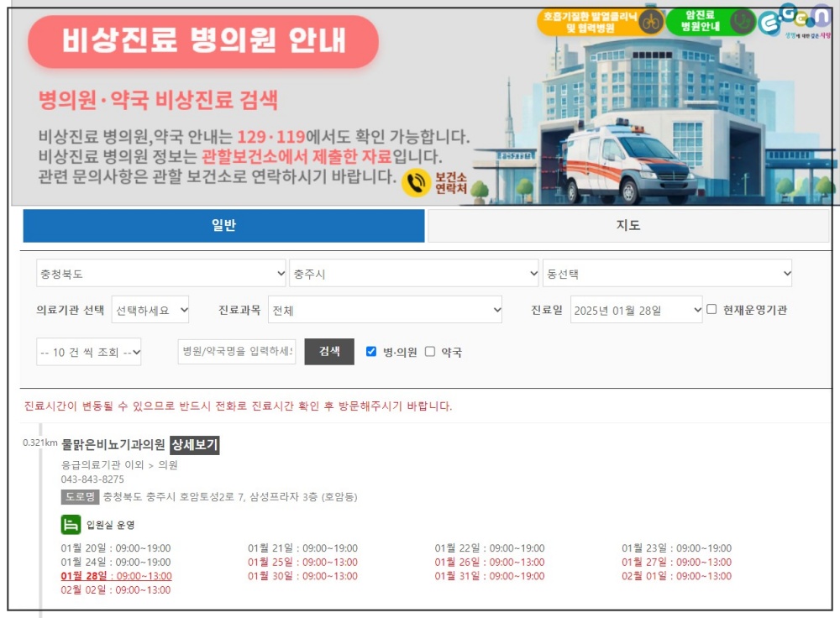Check the 현재운영기관 checkbox
This screenshot has width=840, height=618.
[713, 309]
